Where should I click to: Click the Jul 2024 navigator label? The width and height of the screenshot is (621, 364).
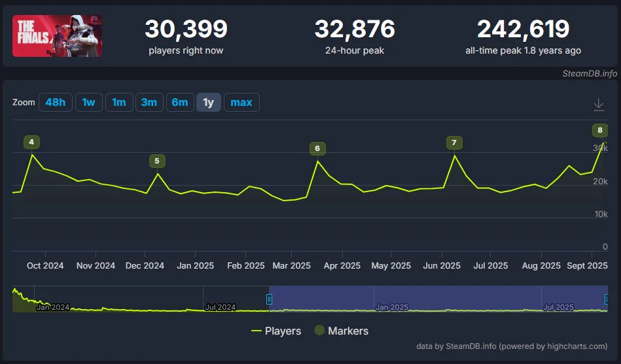point(221,307)
